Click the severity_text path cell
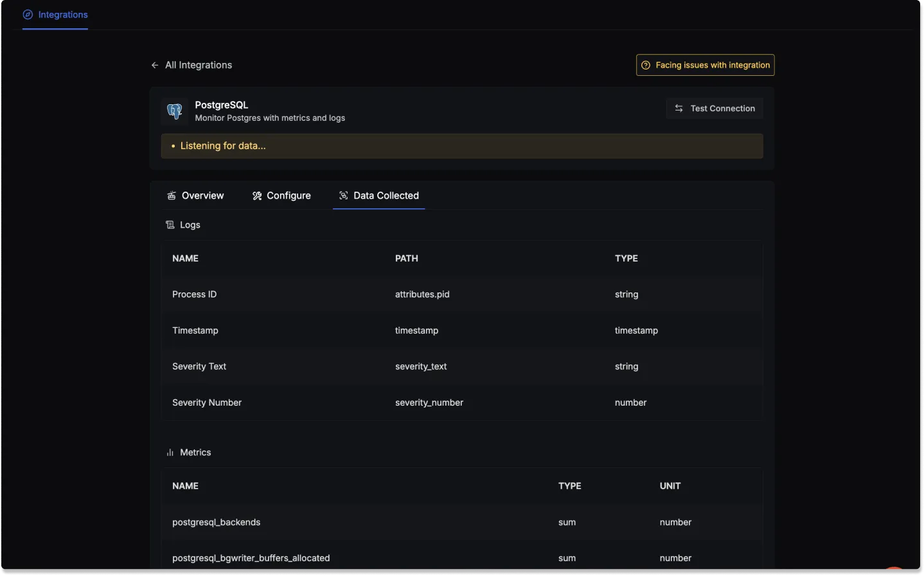Image resolution: width=924 pixels, height=576 pixels. click(421, 366)
